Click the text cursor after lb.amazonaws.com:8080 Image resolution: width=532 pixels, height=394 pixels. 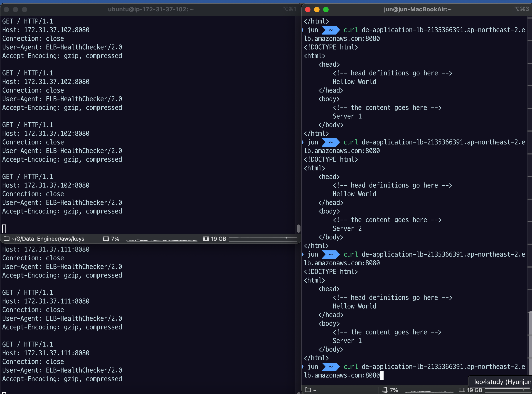[x=382, y=375]
